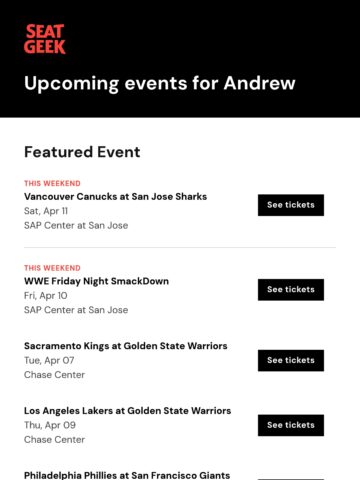Open Sacramento Kings at Golden State Warriors title
The image size is (360, 480).
126,346
